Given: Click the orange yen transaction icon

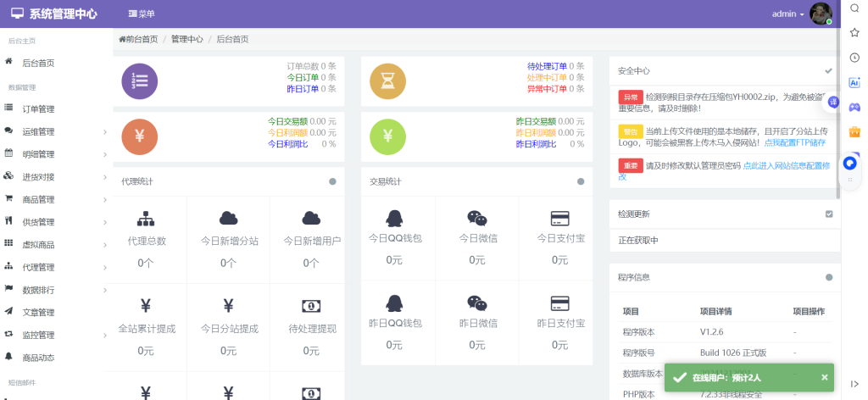Looking at the screenshot, I should tap(140, 136).
